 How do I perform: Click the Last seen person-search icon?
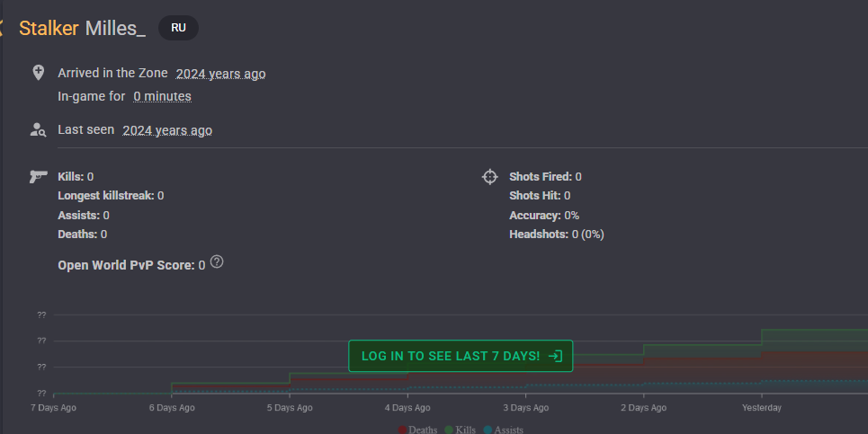[x=38, y=129]
